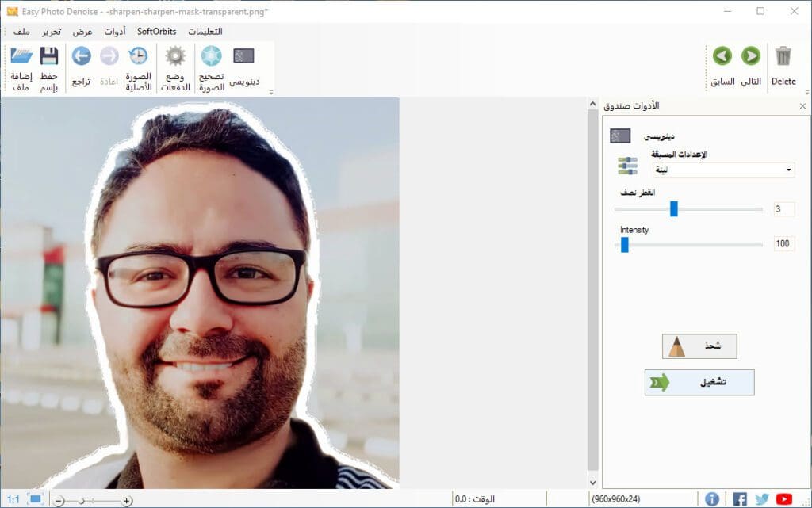Go to Next image green arrow
812x508 pixels.
click(750, 56)
